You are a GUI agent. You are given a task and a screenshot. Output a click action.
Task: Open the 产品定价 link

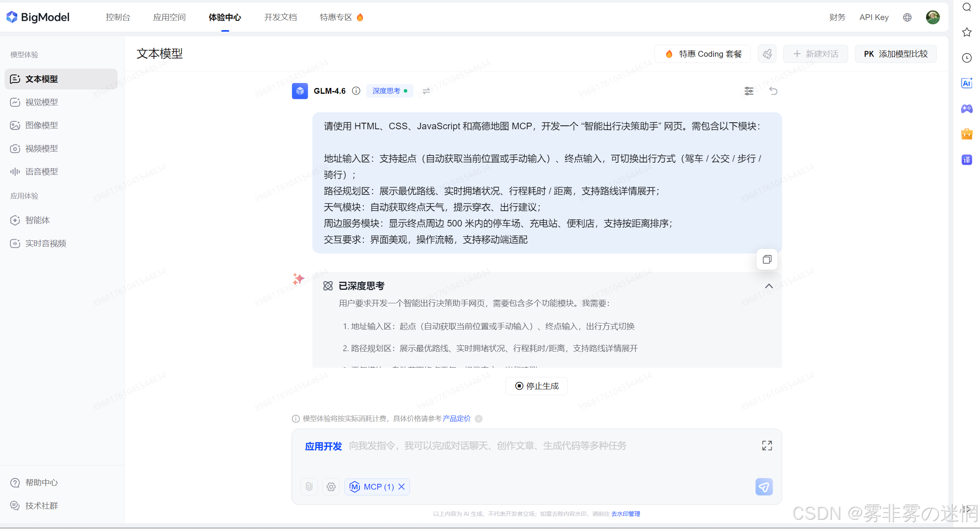point(456,419)
